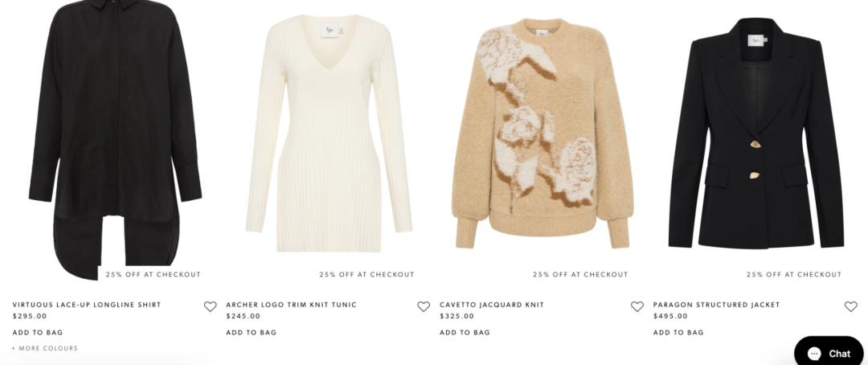Add Paragon Structured Jacket to bag
Viewport: 868px width, 365px height.
pyautogui.click(x=678, y=332)
